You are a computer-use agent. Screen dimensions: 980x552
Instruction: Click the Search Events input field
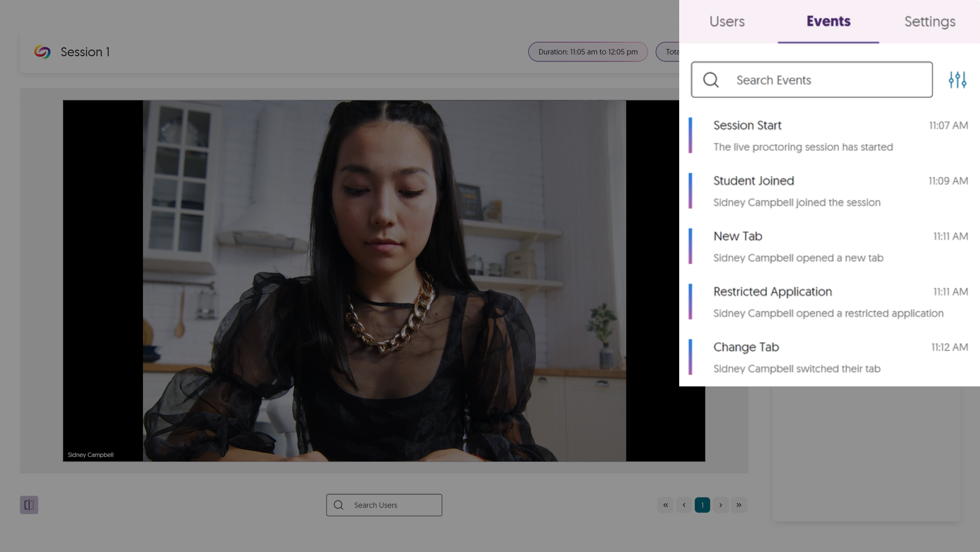coord(827,80)
